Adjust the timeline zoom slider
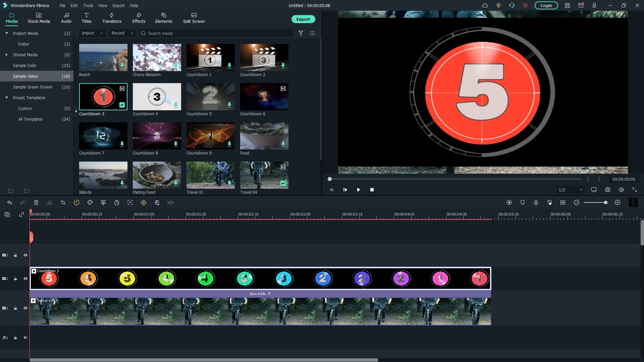 click(605, 202)
